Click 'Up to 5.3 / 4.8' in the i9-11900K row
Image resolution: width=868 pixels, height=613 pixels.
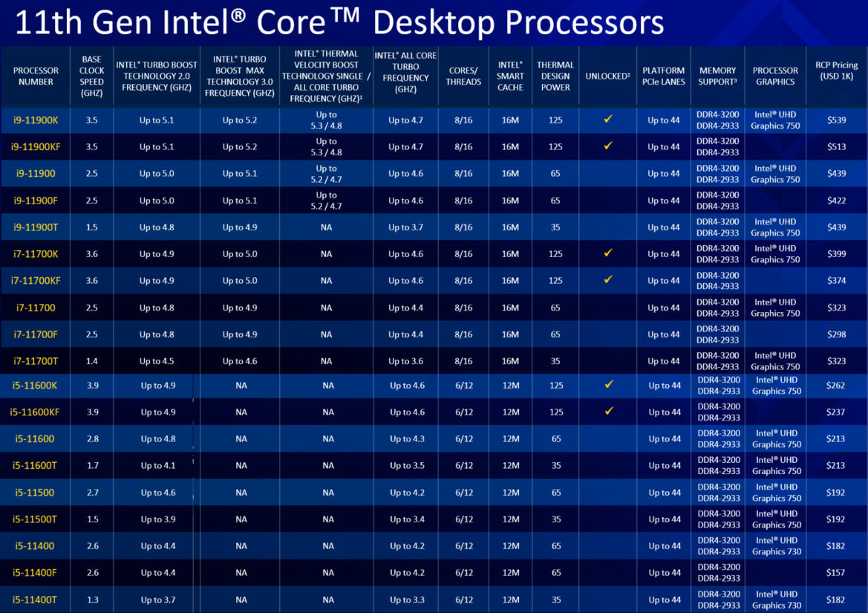pos(326,120)
